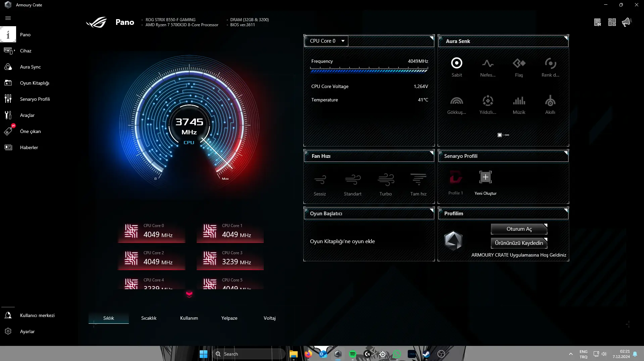Select the Sabit static Aura effect
The image size is (644, 361).
[x=457, y=67]
